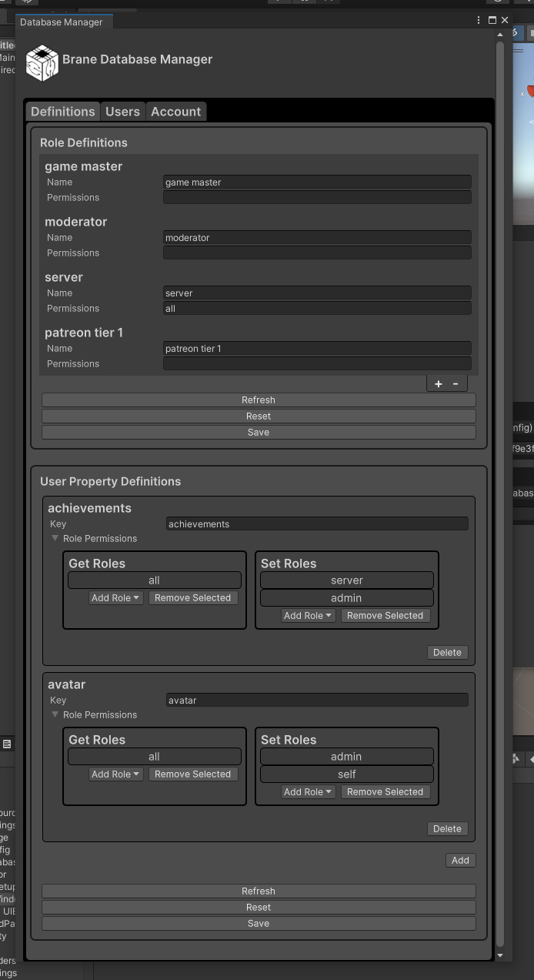The width and height of the screenshot is (534, 980).
Task: Open Add Role dropdown in achievements Get Roles
Action: (115, 598)
